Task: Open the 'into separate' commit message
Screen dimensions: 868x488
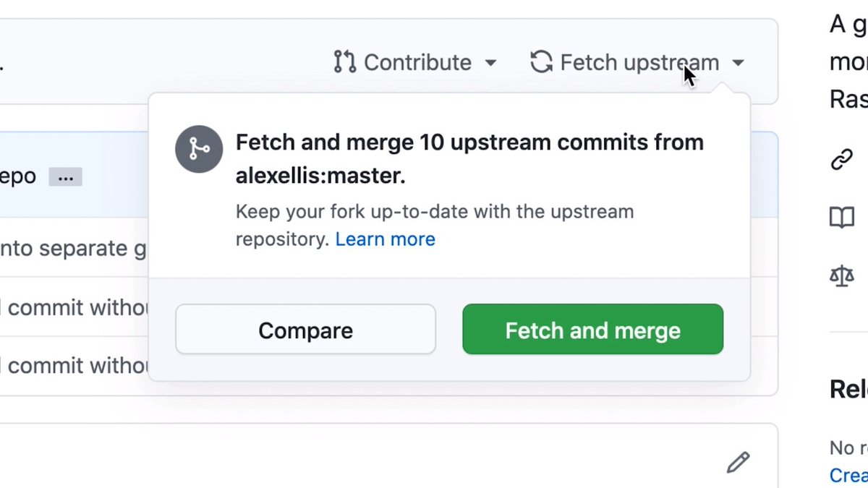Action: pos(72,248)
